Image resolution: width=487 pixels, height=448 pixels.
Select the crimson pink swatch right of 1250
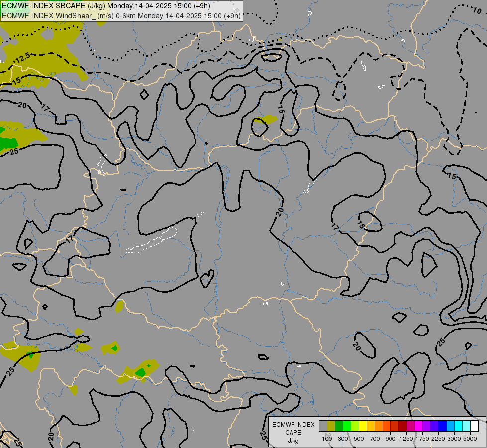410,426
